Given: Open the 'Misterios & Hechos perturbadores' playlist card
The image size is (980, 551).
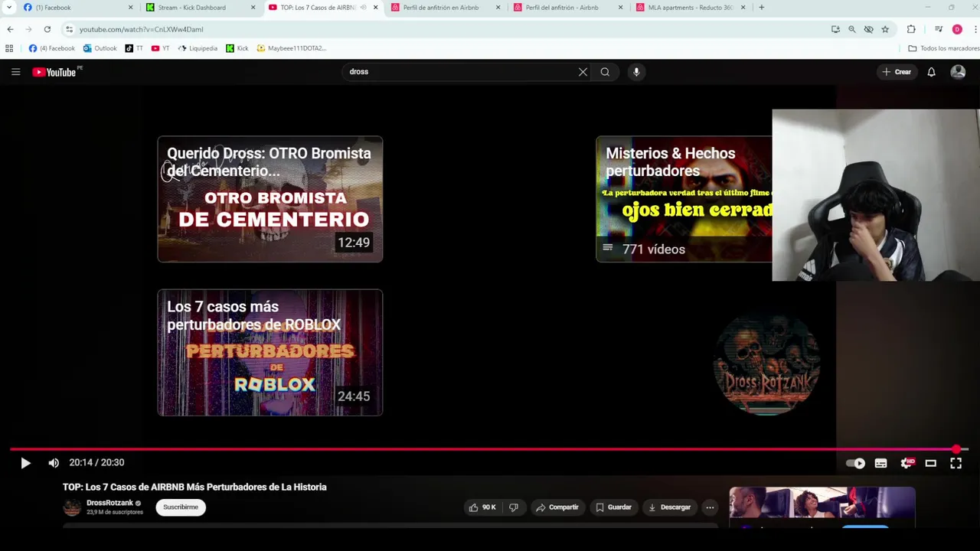Looking at the screenshot, I should [x=684, y=199].
